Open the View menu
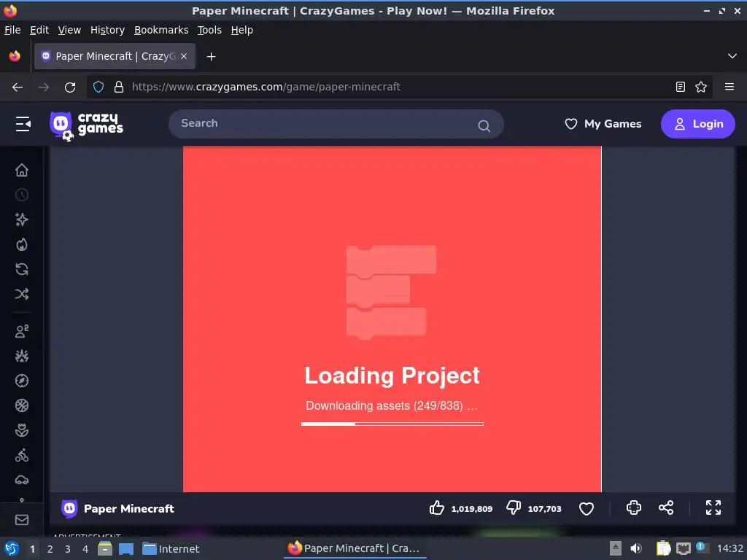 click(69, 30)
